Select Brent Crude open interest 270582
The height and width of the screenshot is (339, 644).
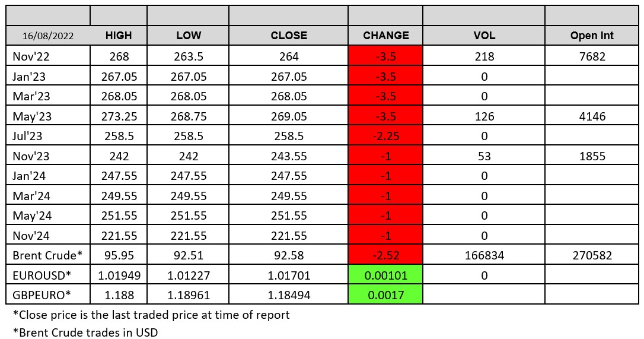592,256
